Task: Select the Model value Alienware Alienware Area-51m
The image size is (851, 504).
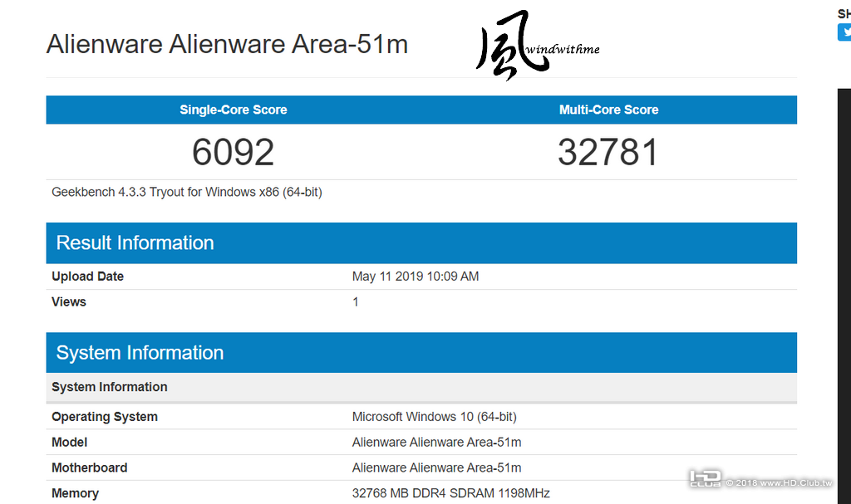Action: pos(436,443)
